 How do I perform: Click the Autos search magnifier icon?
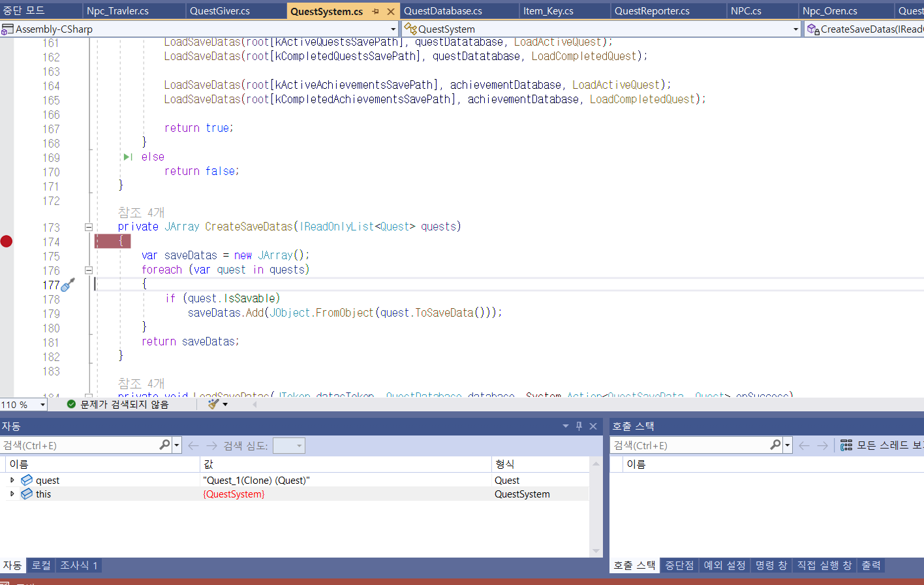[164, 445]
